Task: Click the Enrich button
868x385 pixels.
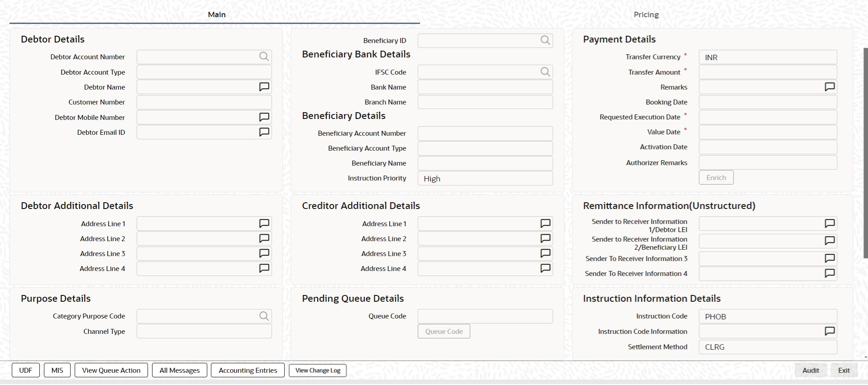Action: pyautogui.click(x=716, y=177)
